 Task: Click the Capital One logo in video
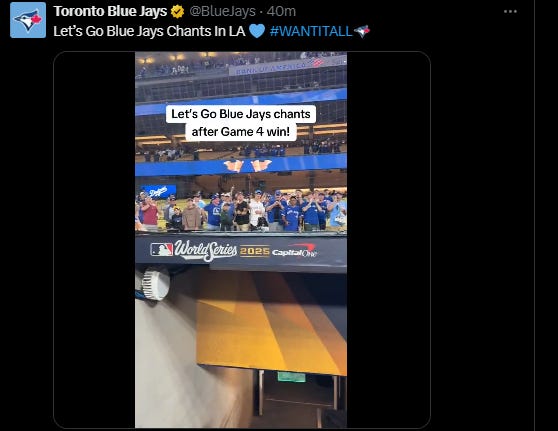pyautogui.click(x=294, y=250)
